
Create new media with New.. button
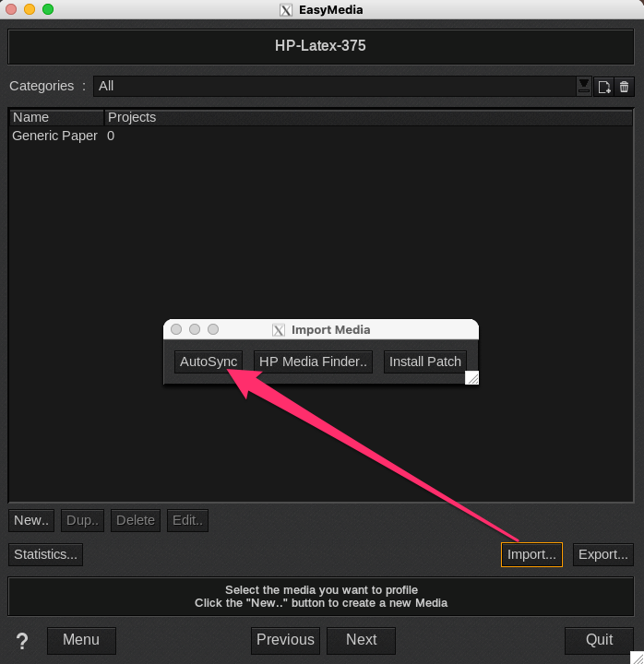pos(31,520)
